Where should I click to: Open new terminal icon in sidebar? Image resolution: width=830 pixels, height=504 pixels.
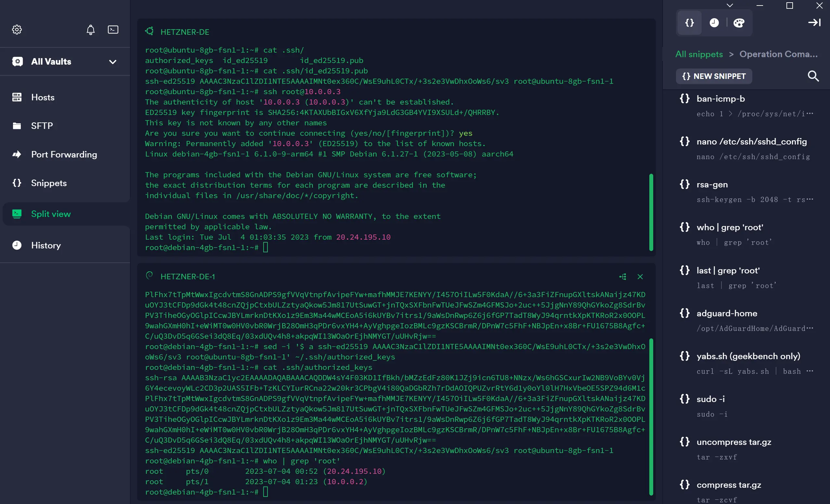113,30
